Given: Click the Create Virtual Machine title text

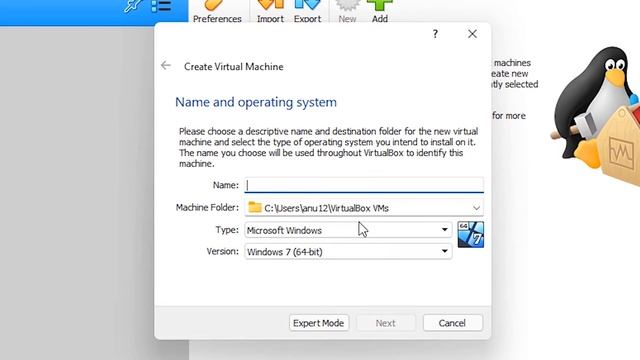Looking at the screenshot, I should (233, 67).
